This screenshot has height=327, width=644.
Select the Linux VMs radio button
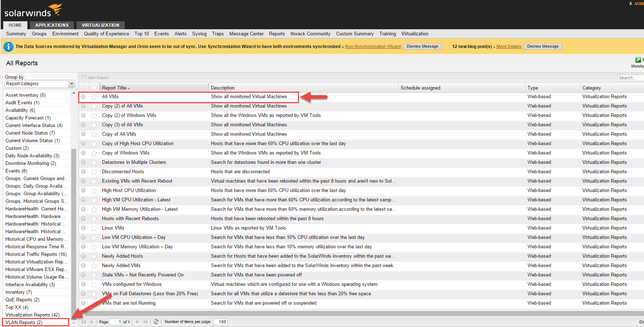(83, 228)
